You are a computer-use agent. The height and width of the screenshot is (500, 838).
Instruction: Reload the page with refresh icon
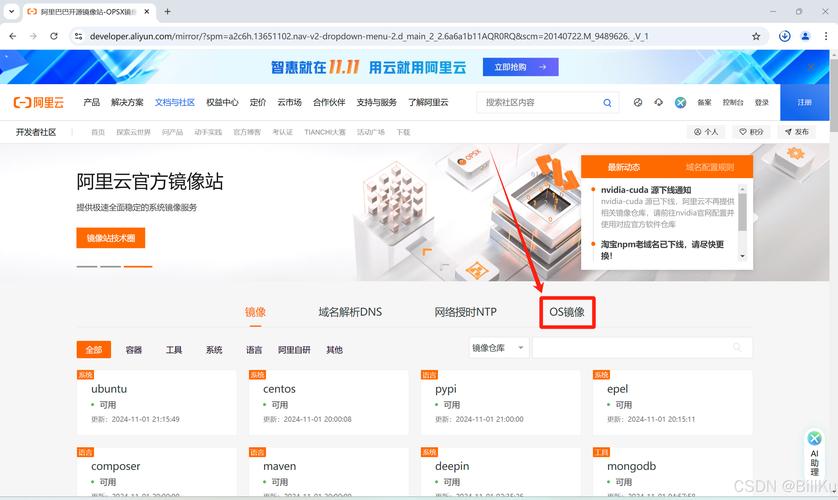53,36
